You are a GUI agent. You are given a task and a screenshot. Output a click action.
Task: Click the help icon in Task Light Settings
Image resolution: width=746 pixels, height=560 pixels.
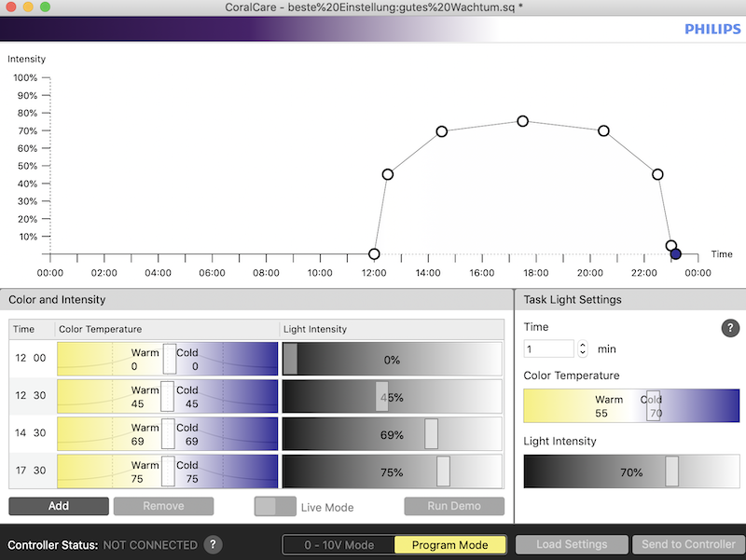coord(730,328)
